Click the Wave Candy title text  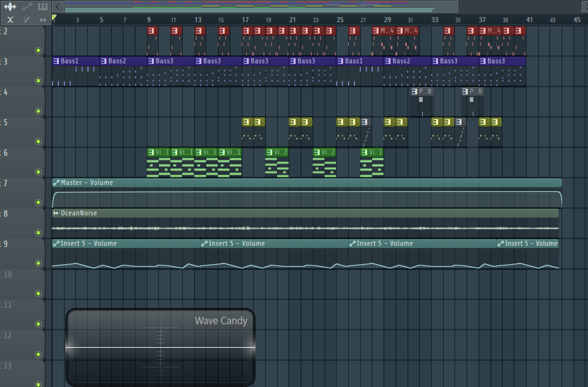[221, 321]
